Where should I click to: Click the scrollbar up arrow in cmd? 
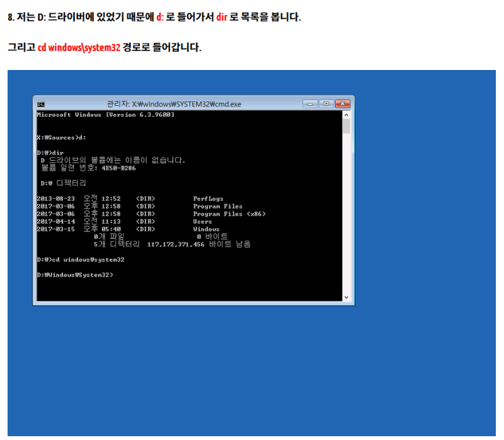[346, 115]
